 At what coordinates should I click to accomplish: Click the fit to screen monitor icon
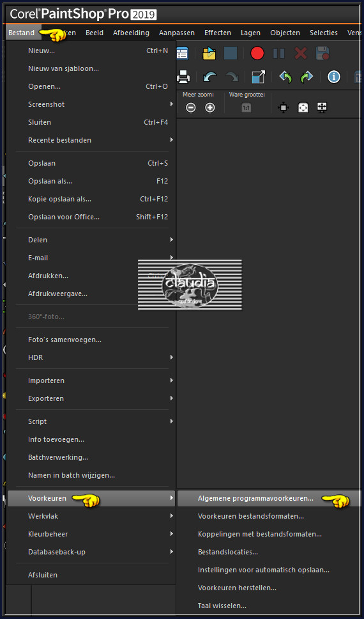tap(322, 107)
